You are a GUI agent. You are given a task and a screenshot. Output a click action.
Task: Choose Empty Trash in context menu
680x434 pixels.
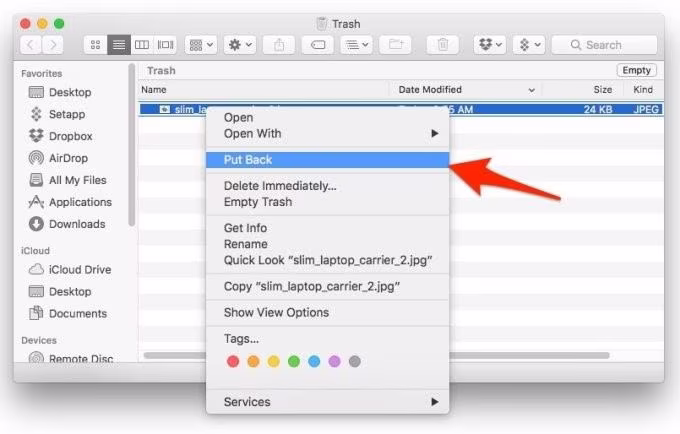pos(327,202)
